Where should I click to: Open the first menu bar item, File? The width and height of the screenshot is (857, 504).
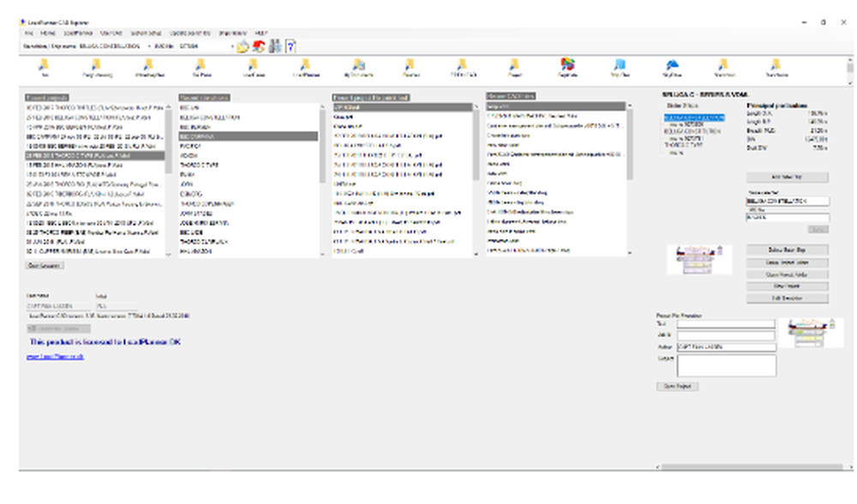pyautogui.click(x=29, y=33)
